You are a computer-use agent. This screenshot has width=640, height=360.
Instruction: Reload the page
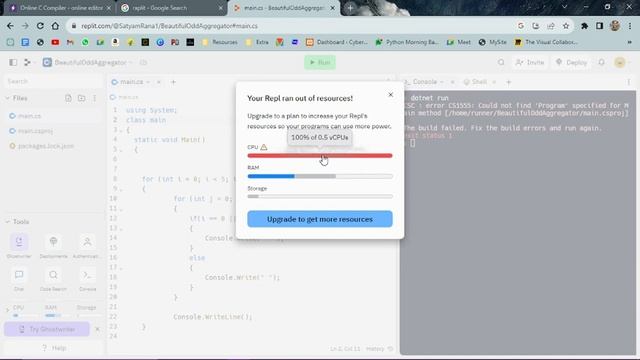[40, 26]
